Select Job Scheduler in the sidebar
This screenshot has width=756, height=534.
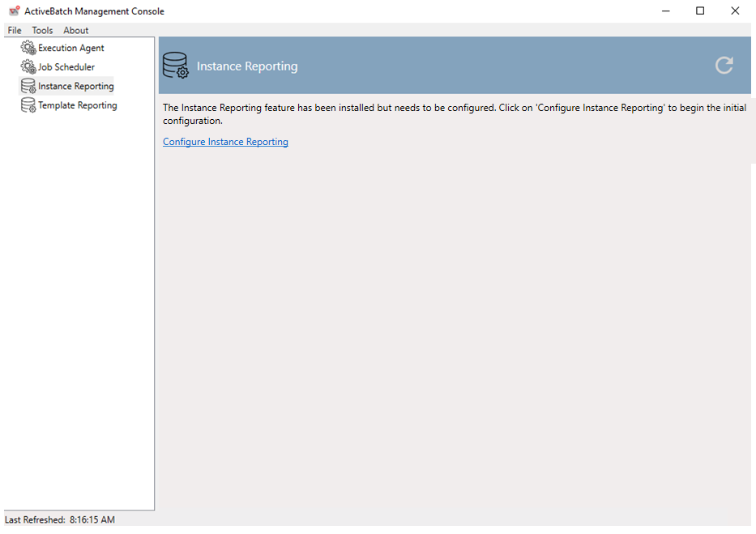click(x=66, y=66)
